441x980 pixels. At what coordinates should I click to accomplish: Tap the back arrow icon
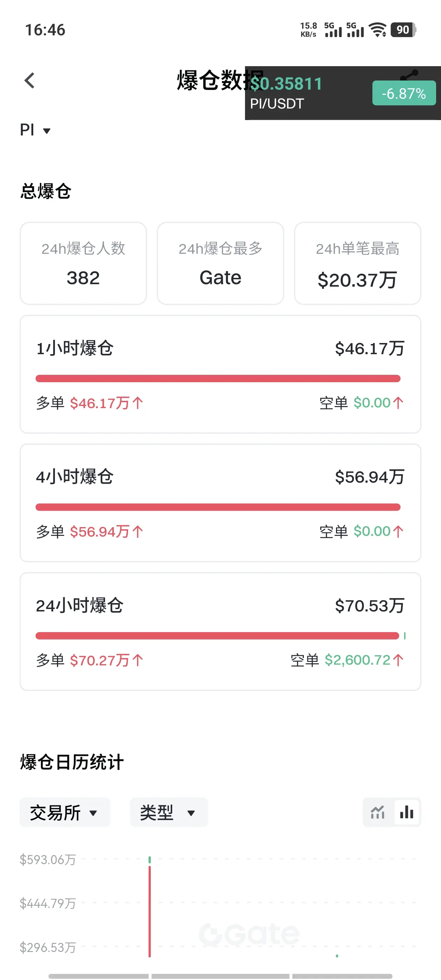[x=30, y=80]
